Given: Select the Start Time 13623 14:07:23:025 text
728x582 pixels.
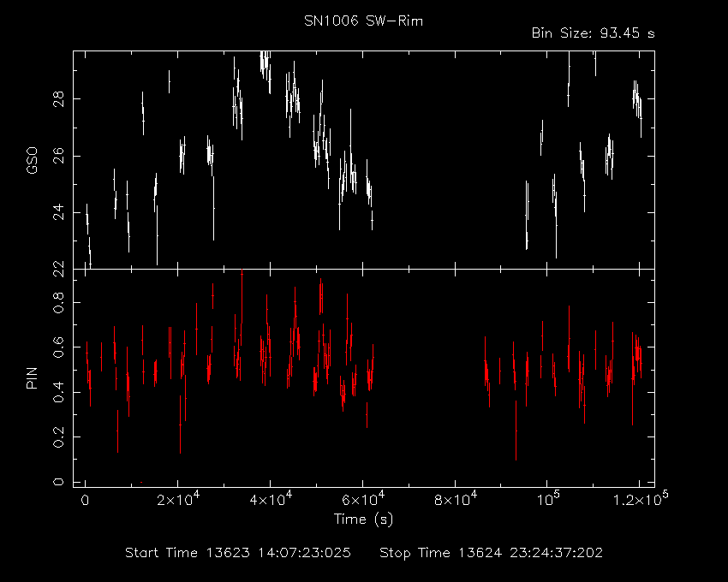Looking at the screenshot, I should pyautogui.click(x=238, y=553).
